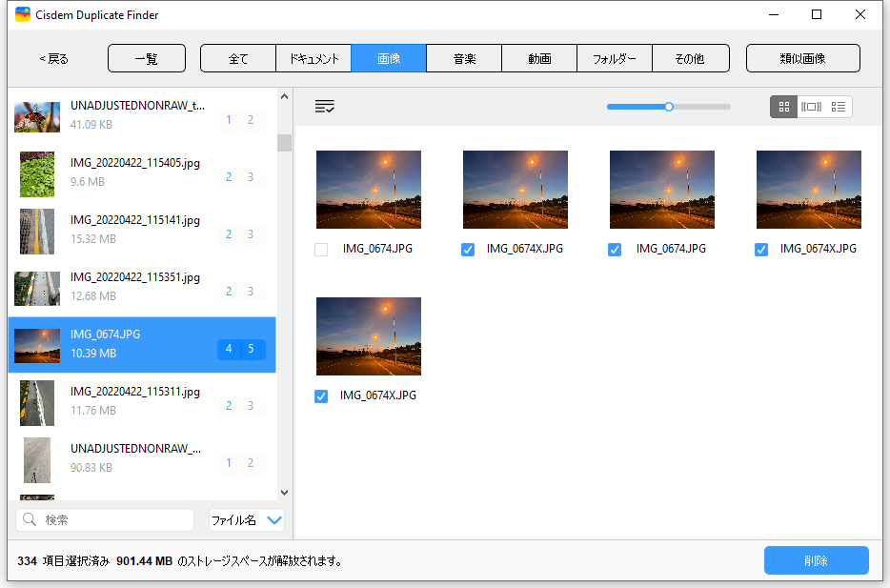Click the 一覧 button
Image resolution: width=890 pixels, height=588 pixels.
coord(147,58)
